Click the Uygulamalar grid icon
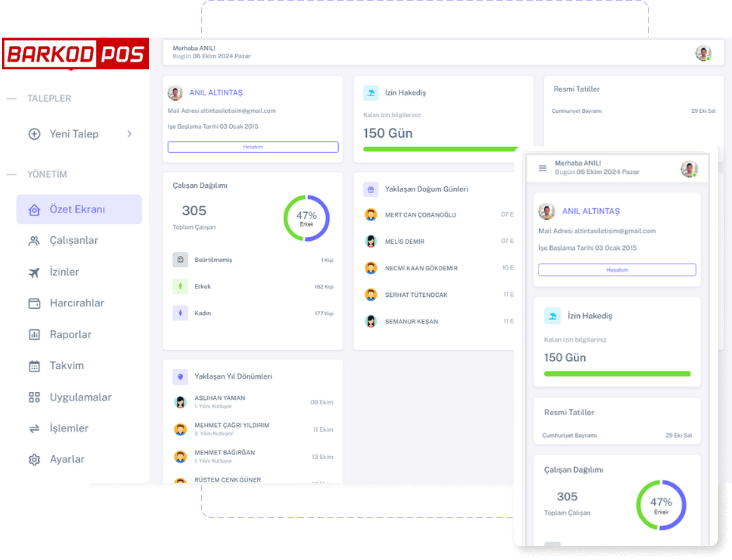732x560 pixels. coord(34,397)
